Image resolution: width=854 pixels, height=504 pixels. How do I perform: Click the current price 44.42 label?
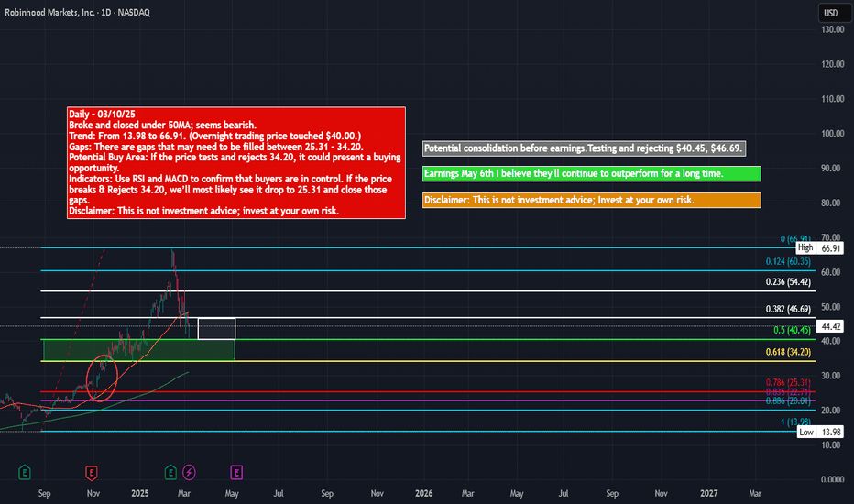point(830,326)
